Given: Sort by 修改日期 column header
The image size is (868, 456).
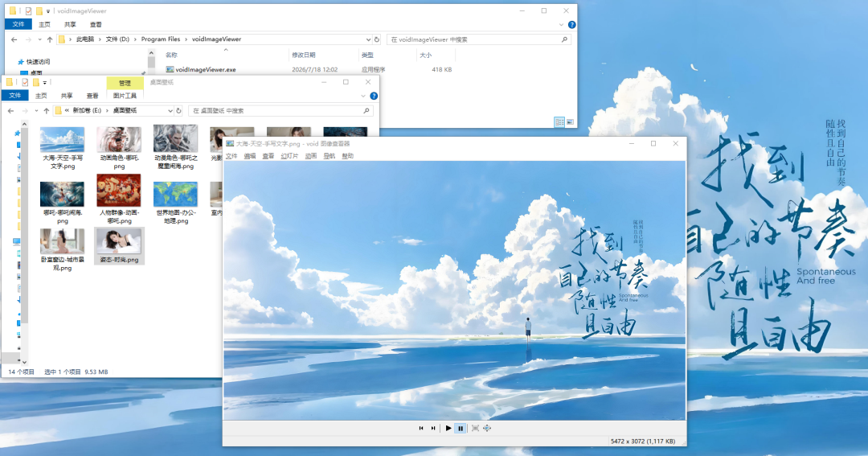Looking at the screenshot, I should point(303,55).
